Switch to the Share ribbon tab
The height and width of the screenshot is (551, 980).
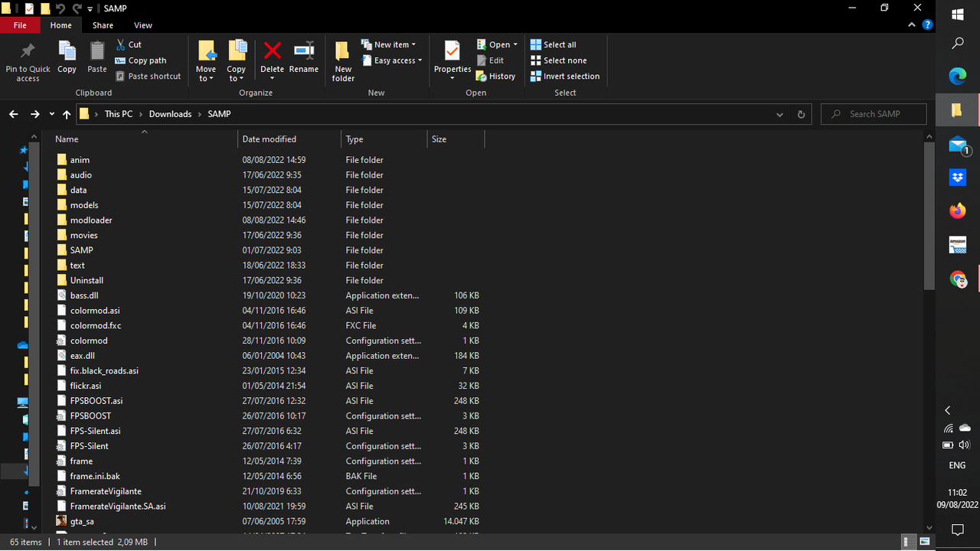click(103, 25)
